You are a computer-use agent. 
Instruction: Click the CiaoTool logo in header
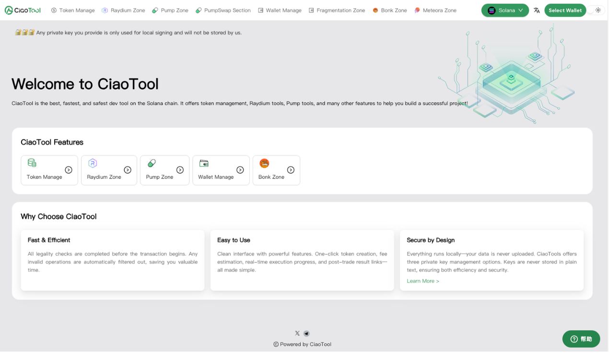pos(23,10)
